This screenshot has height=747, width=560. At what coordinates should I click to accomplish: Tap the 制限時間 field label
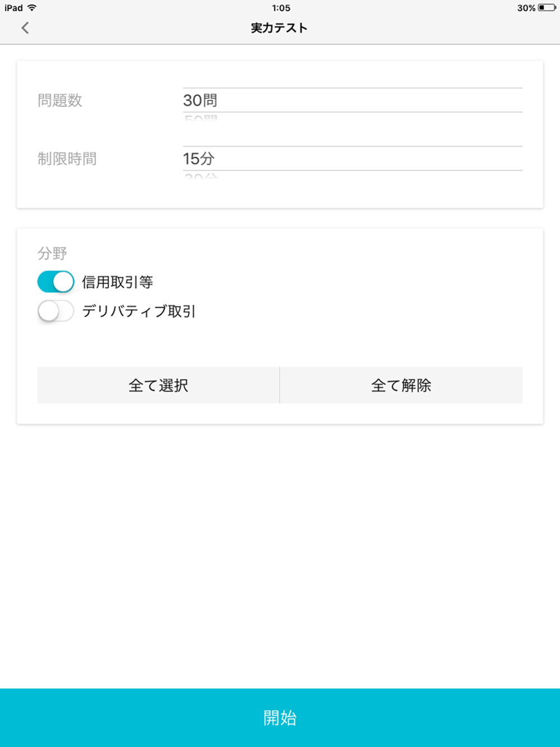[x=67, y=159]
